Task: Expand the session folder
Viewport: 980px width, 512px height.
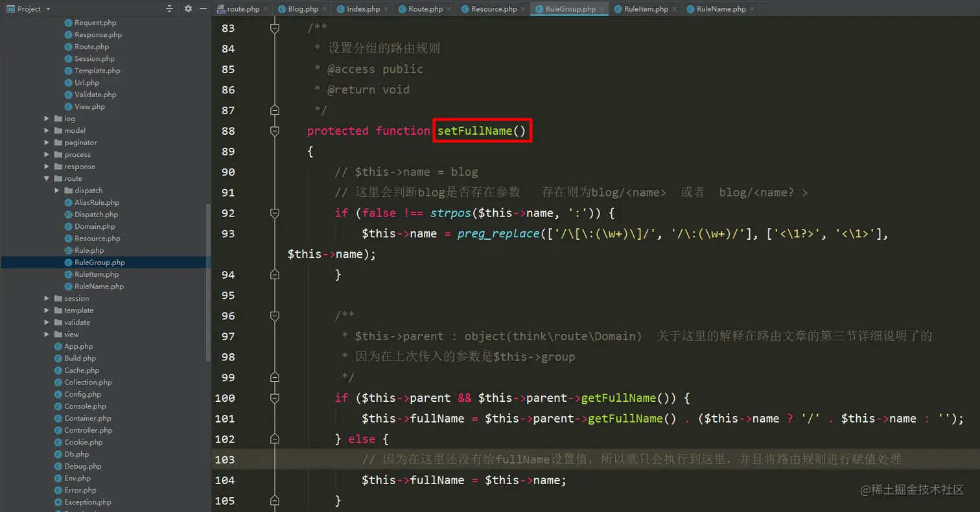Action: point(47,298)
